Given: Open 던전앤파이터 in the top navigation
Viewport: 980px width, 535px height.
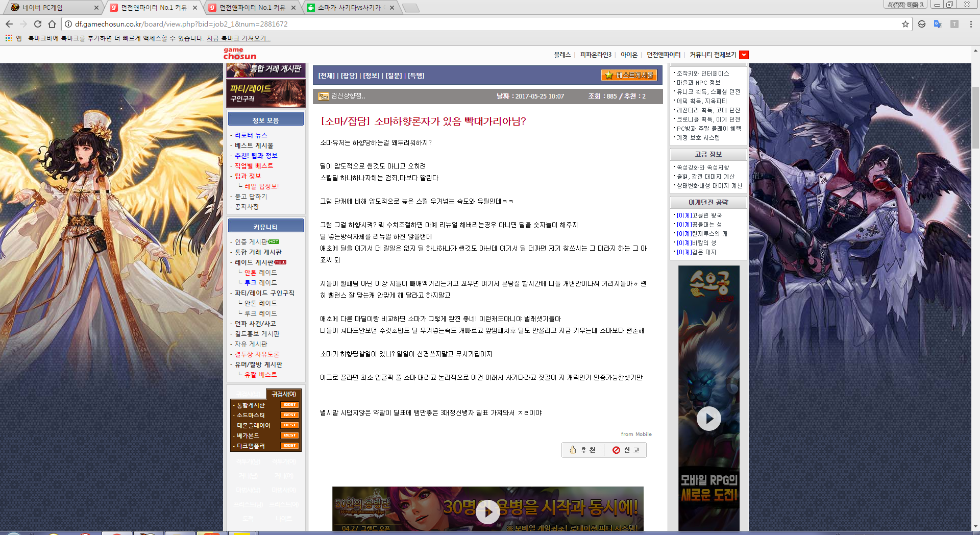Looking at the screenshot, I should (x=664, y=55).
